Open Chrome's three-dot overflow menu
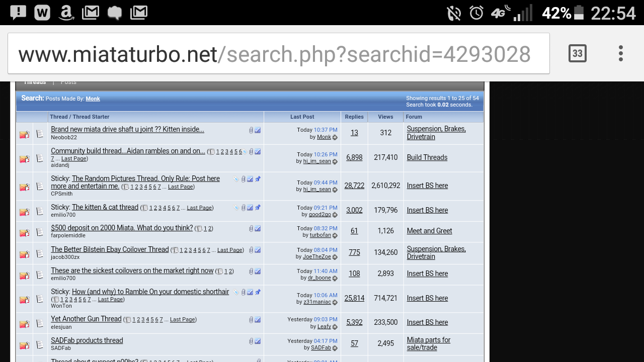 621,53
